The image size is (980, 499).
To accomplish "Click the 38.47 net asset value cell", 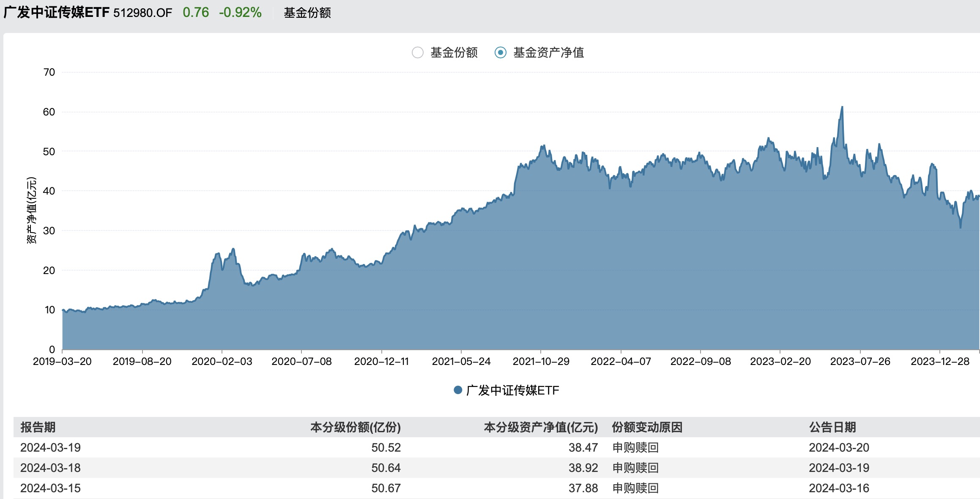I will (x=583, y=447).
